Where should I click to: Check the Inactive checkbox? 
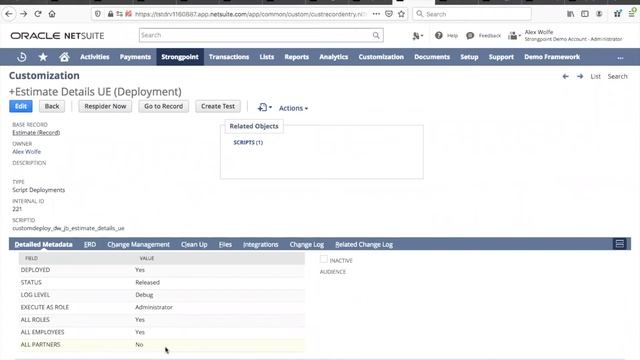(324, 259)
